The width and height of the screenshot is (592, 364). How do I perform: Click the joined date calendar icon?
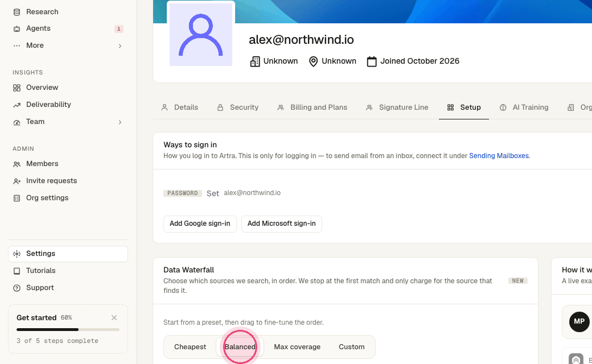[x=372, y=61]
